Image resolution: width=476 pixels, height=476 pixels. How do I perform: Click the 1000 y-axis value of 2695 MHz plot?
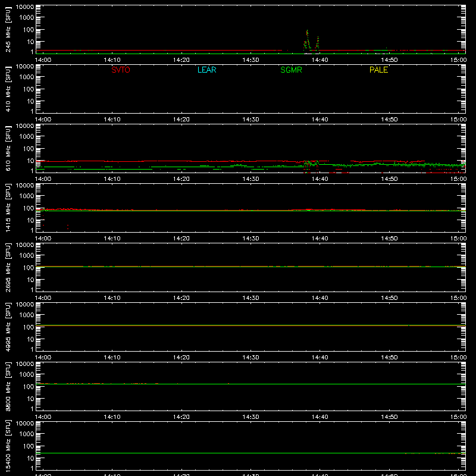27,256
